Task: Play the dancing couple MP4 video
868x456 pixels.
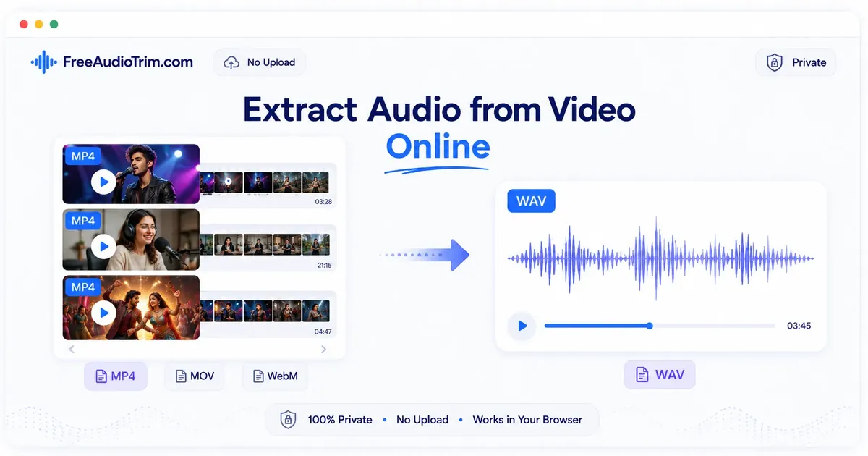Action: (x=104, y=313)
